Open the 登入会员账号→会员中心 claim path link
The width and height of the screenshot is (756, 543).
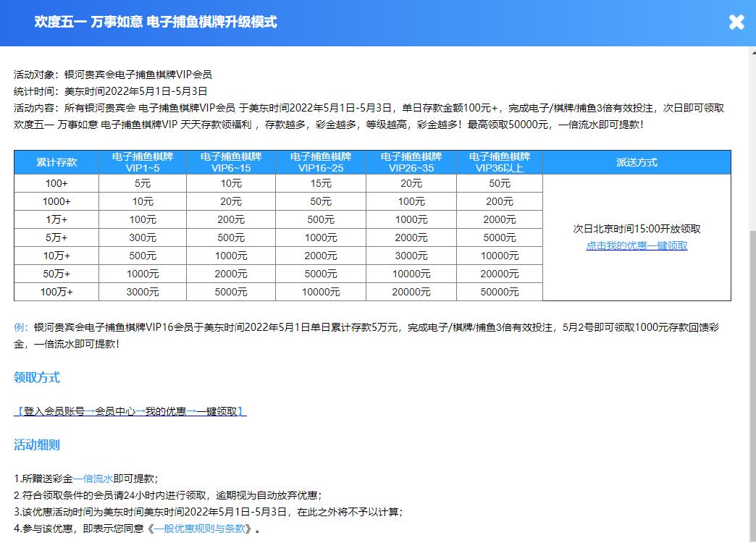click(x=130, y=411)
